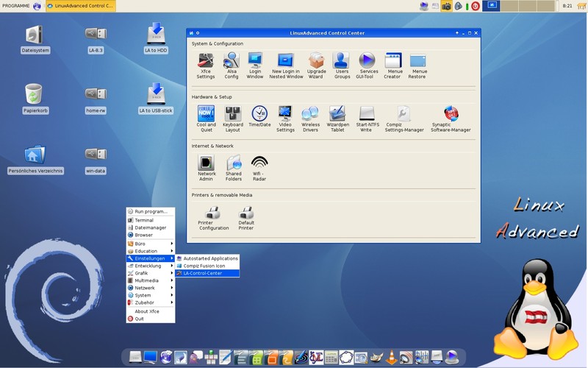
Task: Expand the Education submenu
Action: click(x=151, y=251)
